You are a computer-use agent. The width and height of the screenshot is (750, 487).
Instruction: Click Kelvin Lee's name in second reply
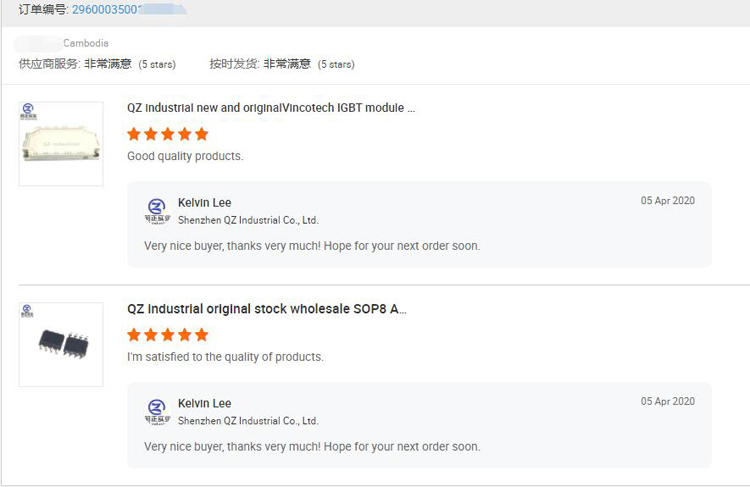point(204,403)
